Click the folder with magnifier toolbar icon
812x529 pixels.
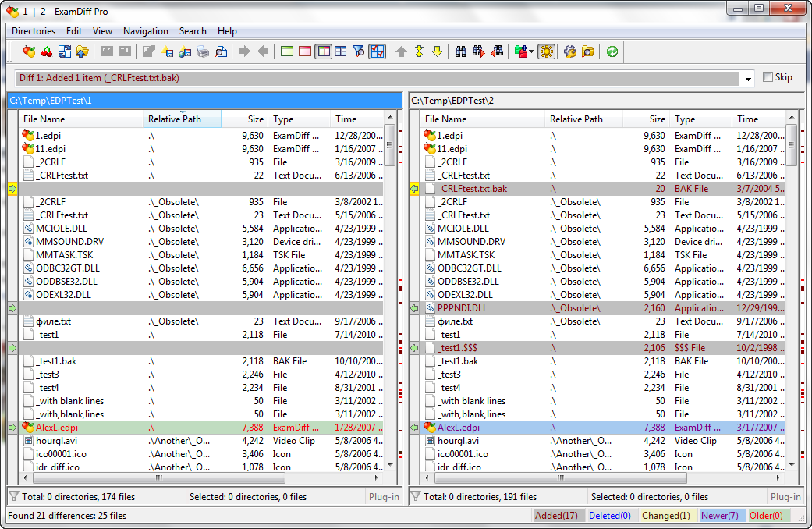[588, 51]
